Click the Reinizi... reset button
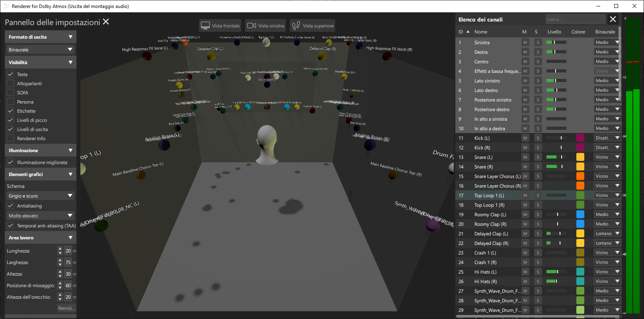 coord(66,308)
